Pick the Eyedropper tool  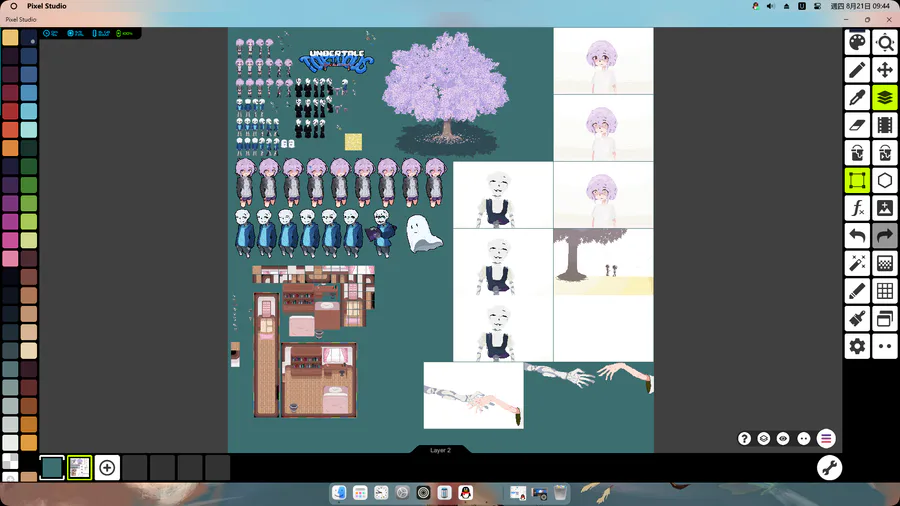[x=857, y=98]
